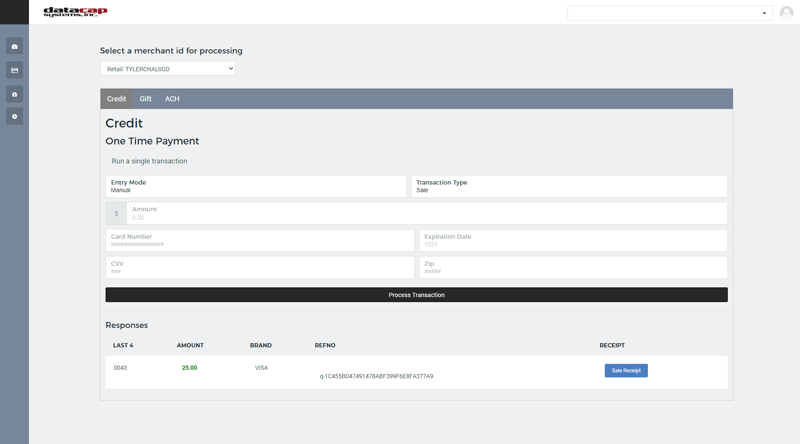
Task: Switch to the Gift tab
Action: point(146,99)
